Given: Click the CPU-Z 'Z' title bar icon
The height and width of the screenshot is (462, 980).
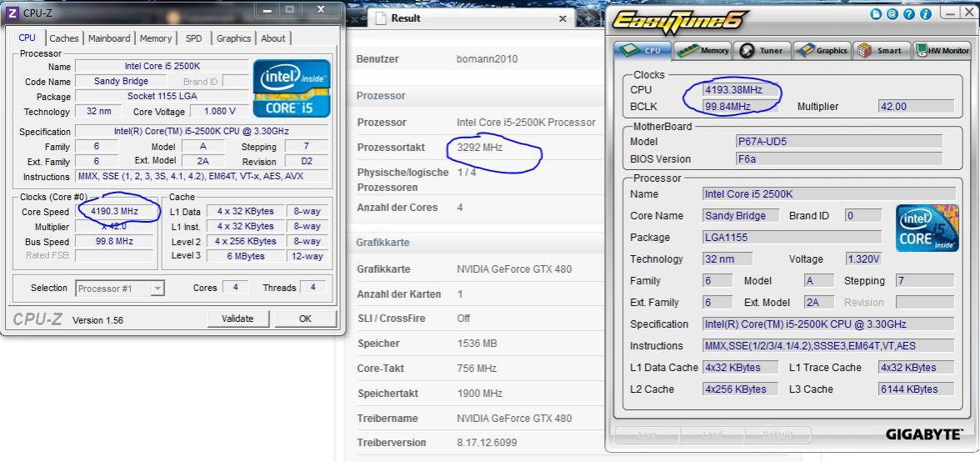Looking at the screenshot, I should click(12, 12).
